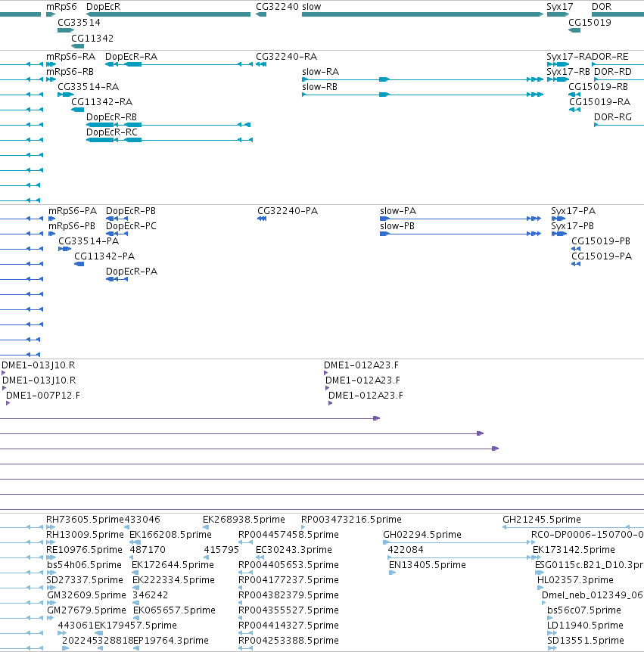Screen dimensions: 644x652
Task: Select the EK166208.5prime EST label
Action: [x=170, y=534]
